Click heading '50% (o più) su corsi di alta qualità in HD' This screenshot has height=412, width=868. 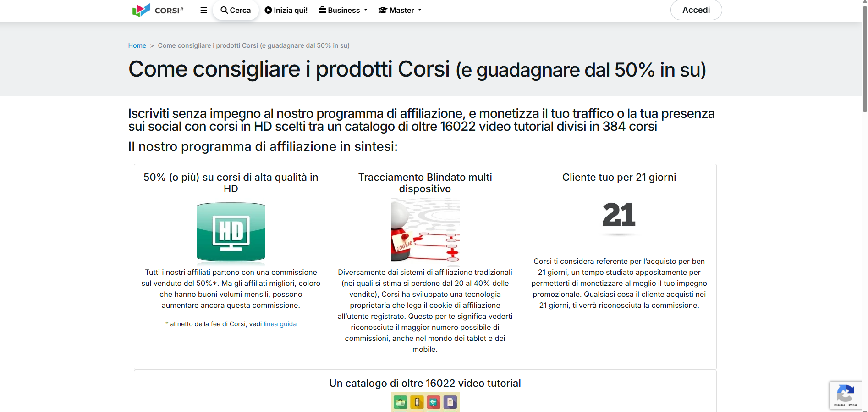tap(231, 183)
